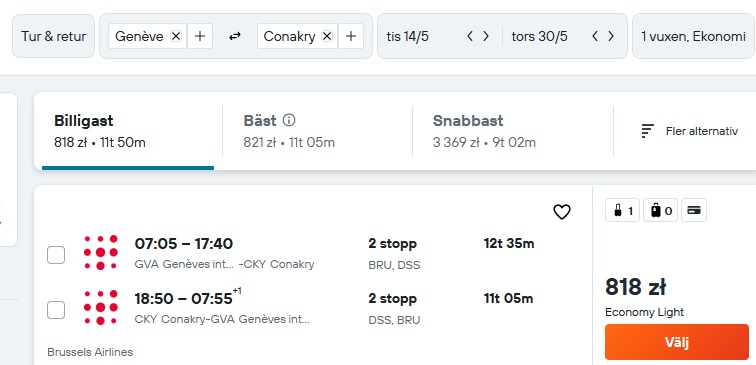The image size is (756, 365).
Task: Open Tur & retur trip type dropdown
Action: click(x=54, y=36)
